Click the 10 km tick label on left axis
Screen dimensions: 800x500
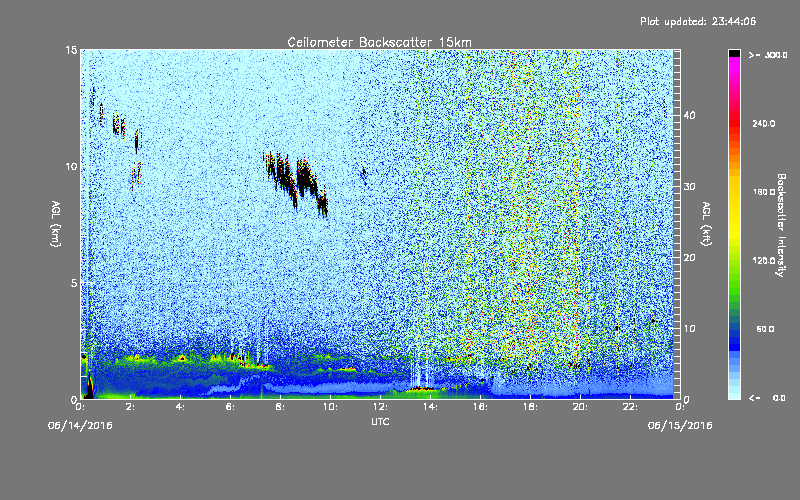(x=71, y=166)
